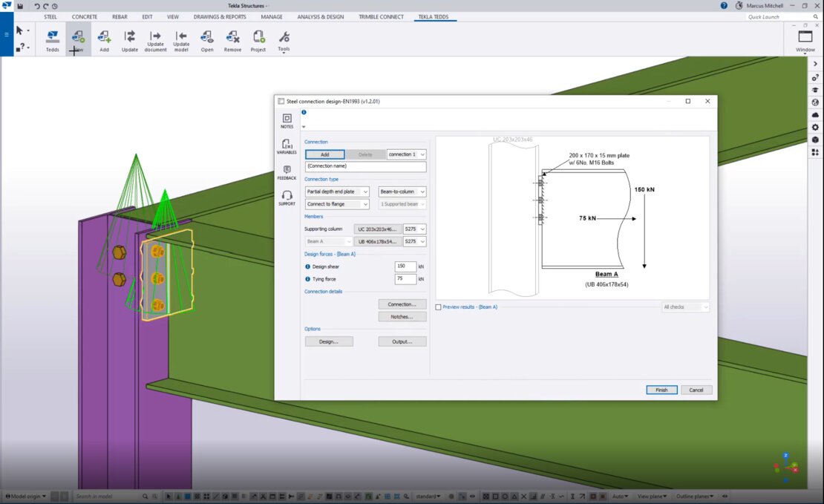824x504 pixels.
Task: Open the Model origin dropdown
Action: click(26, 496)
